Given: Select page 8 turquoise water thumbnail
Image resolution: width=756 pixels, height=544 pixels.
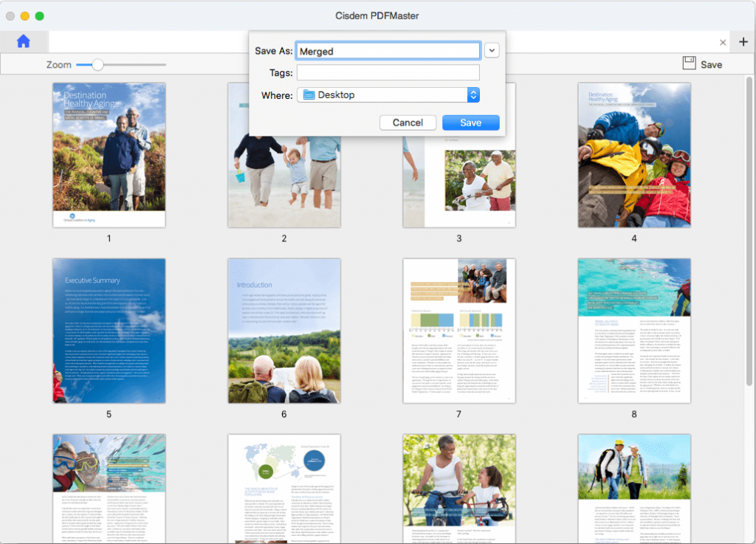Looking at the screenshot, I should (x=634, y=331).
